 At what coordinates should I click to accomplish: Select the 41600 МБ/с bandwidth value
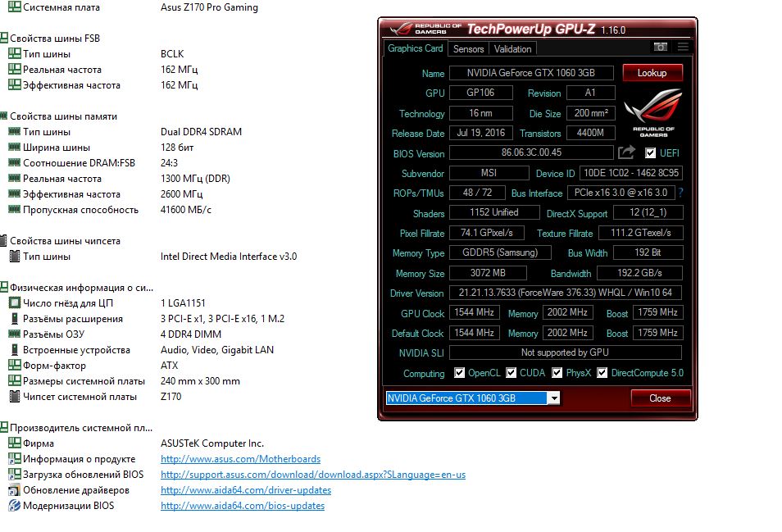pyautogui.click(x=186, y=209)
